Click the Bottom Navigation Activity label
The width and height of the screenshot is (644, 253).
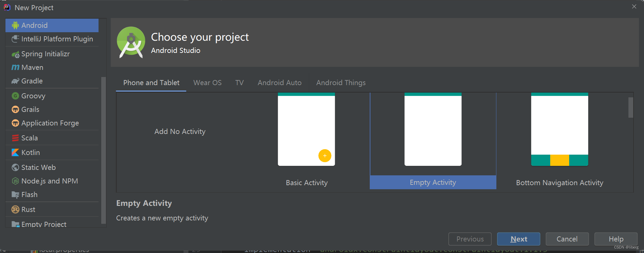pyautogui.click(x=559, y=183)
